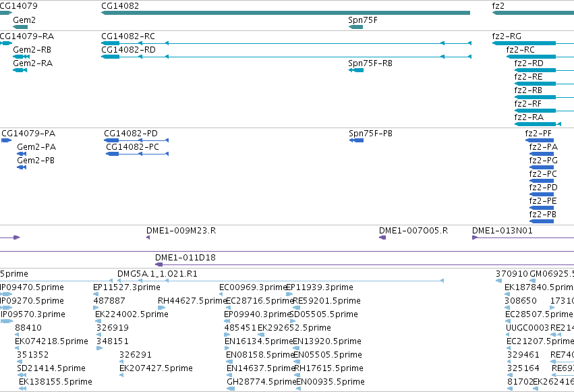Click the DME1-007O05.R clone label
Image resolution: width=574 pixels, height=392 pixels.
pos(413,231)
